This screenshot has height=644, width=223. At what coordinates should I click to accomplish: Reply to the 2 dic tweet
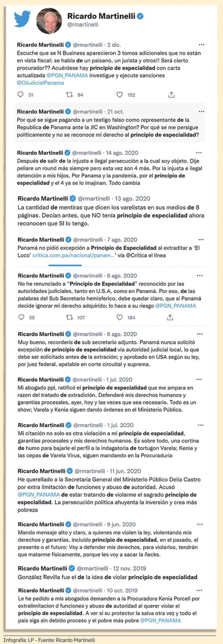[x=19, y=95]
